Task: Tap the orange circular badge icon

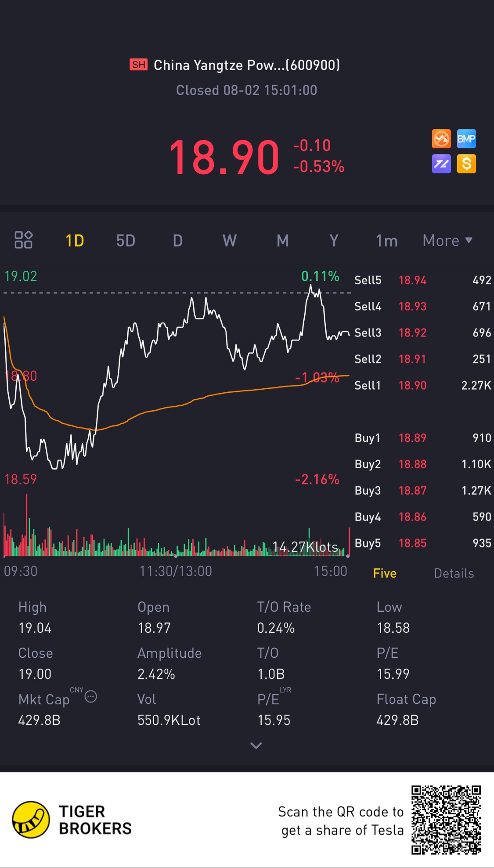Action: (x=441, y=139)
